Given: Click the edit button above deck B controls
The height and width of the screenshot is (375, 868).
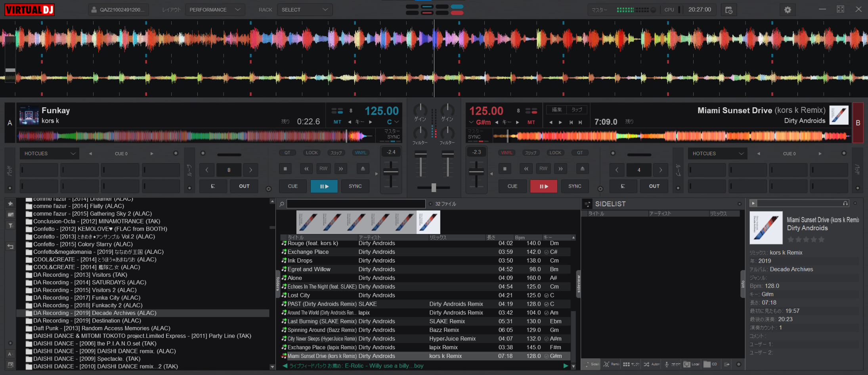Looking at the screenshot, I should pos(557,110).
